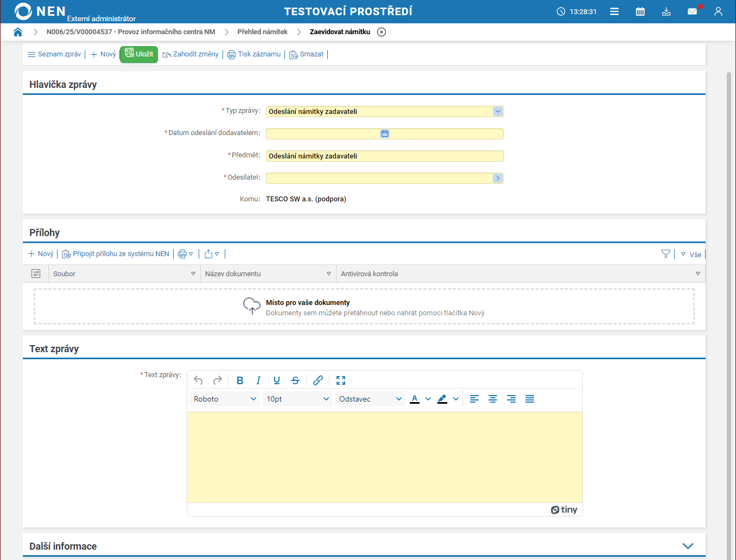Viewport: 736px width, 560px height.
Task: Open the Roboto font family dropdown
Action: (x=225, y=399)
